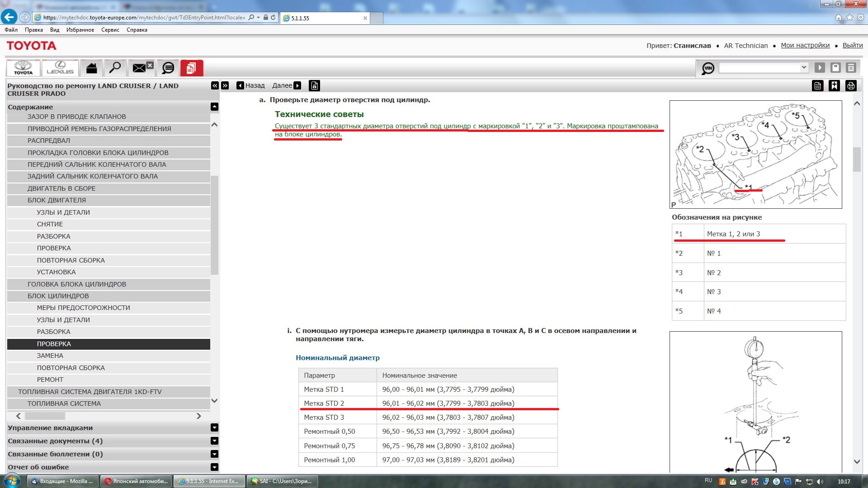Open ТОПЛИВНАЯ СИСТЕМА ДВИГАТЕЛЯ 1KD-FTV

108,392
